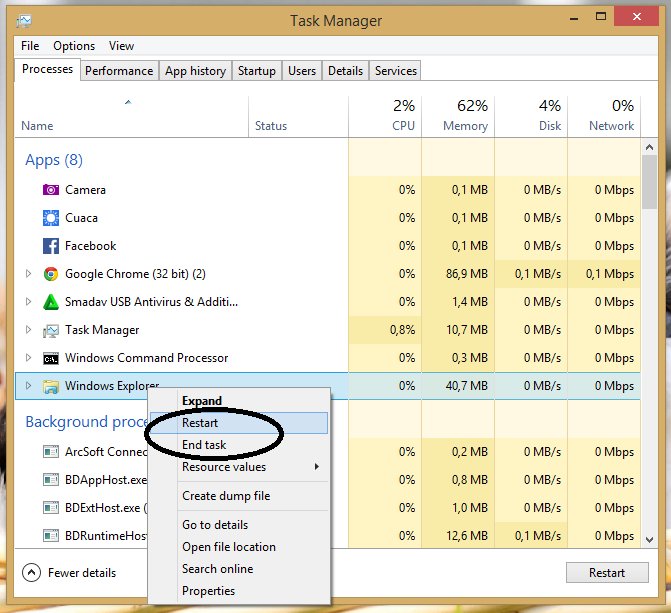Sort by the Status column header

[x=298, y=117]
